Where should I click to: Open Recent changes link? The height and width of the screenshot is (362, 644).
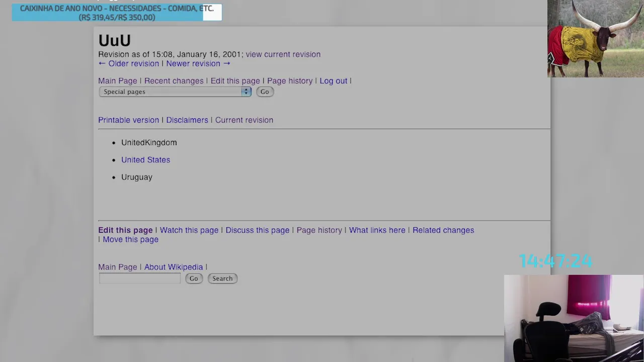click(174, 80)
